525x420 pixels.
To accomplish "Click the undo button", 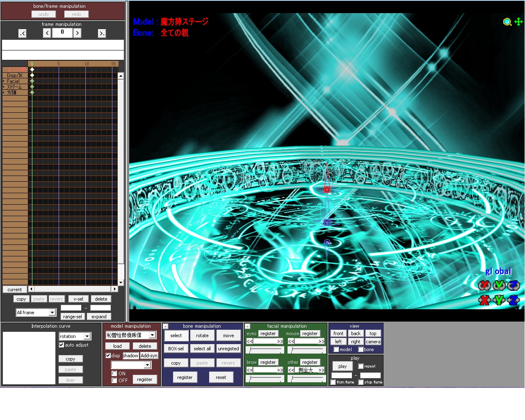I will (x=43, y=14).
